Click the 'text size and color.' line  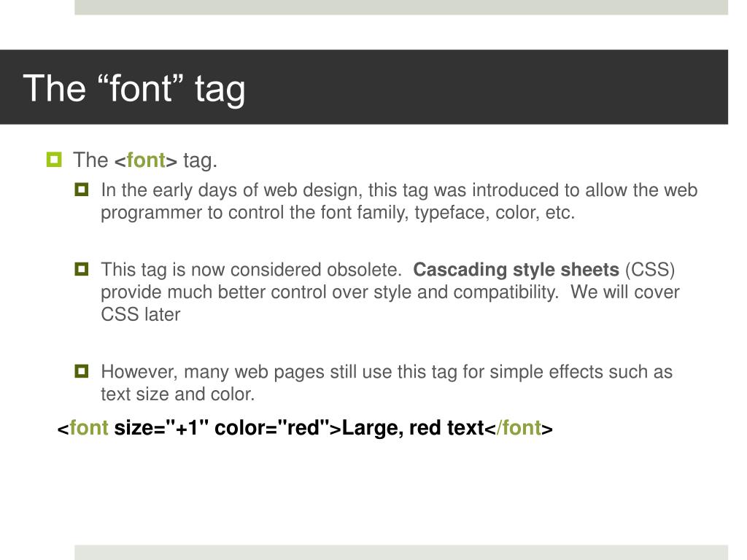(178, 394)
